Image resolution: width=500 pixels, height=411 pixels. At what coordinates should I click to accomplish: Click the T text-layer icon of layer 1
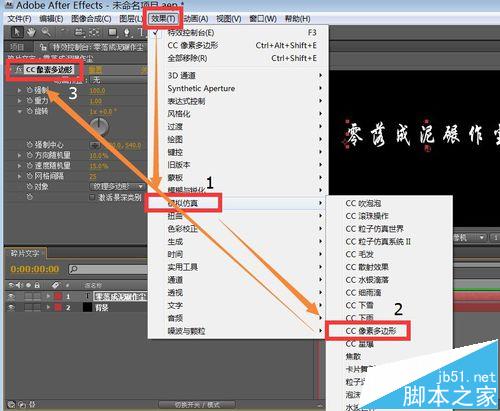87,296
